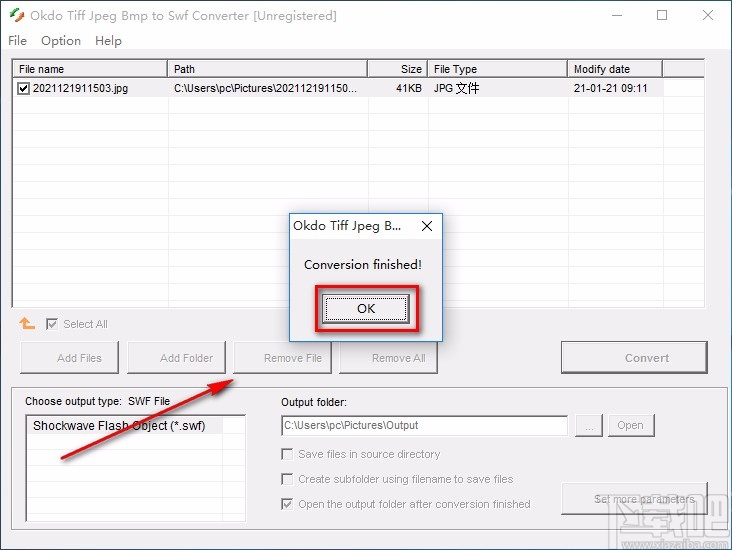Close the Conversion finished dialog

[x=427, y=226]
